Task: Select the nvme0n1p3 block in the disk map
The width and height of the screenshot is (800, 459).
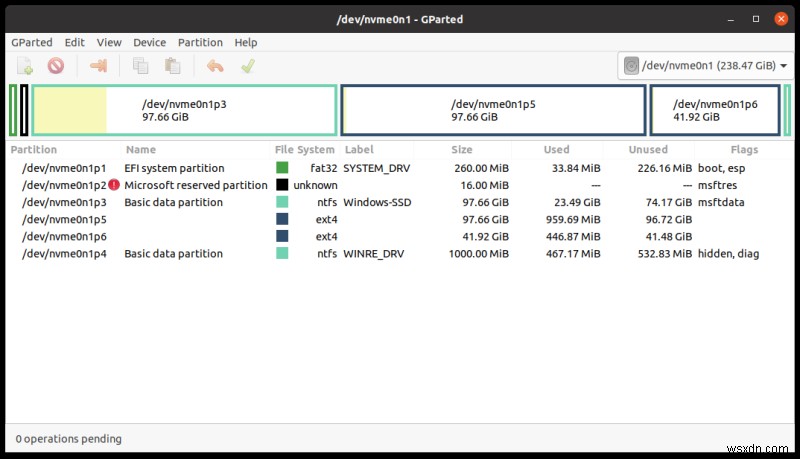Action: pyautogui.click(x=185, y=110)
